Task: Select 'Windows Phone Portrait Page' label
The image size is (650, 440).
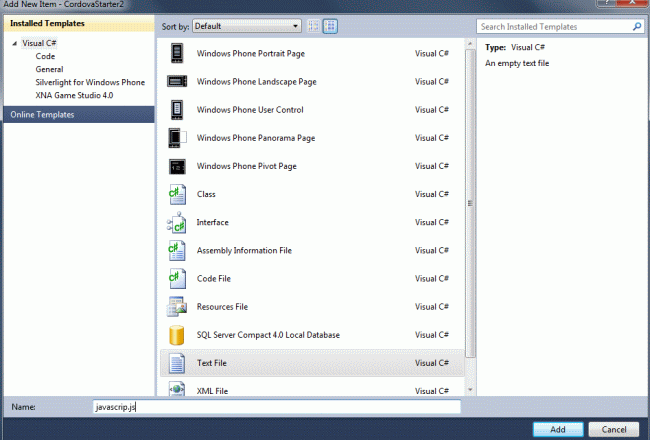Action: [251, 53]
